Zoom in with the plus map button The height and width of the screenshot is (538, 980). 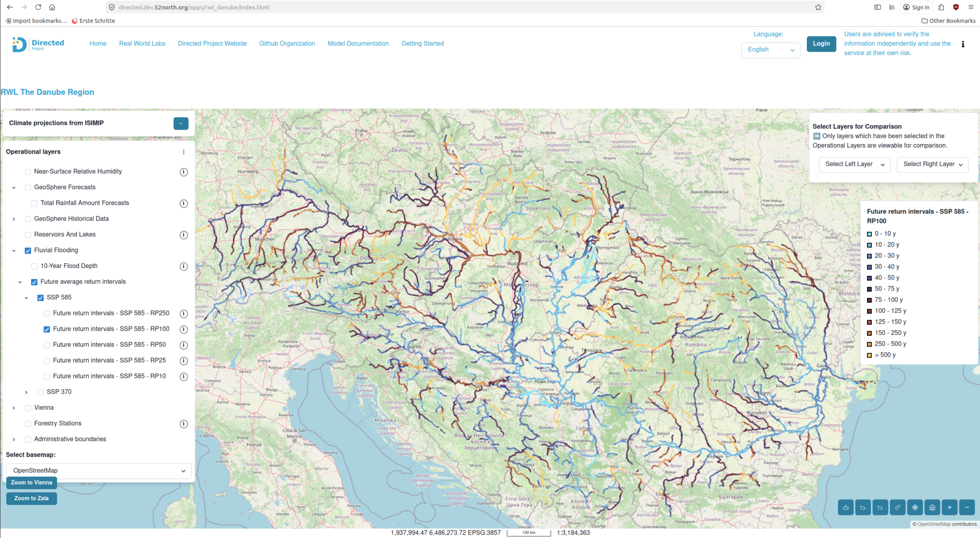pyautogui.click(x=949, y=507)
